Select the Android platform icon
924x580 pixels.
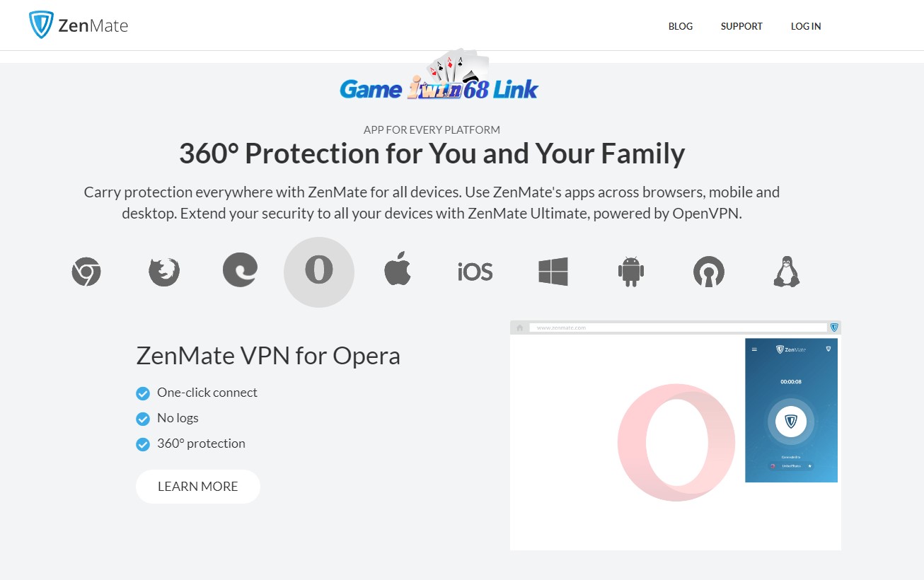(630, 272)
